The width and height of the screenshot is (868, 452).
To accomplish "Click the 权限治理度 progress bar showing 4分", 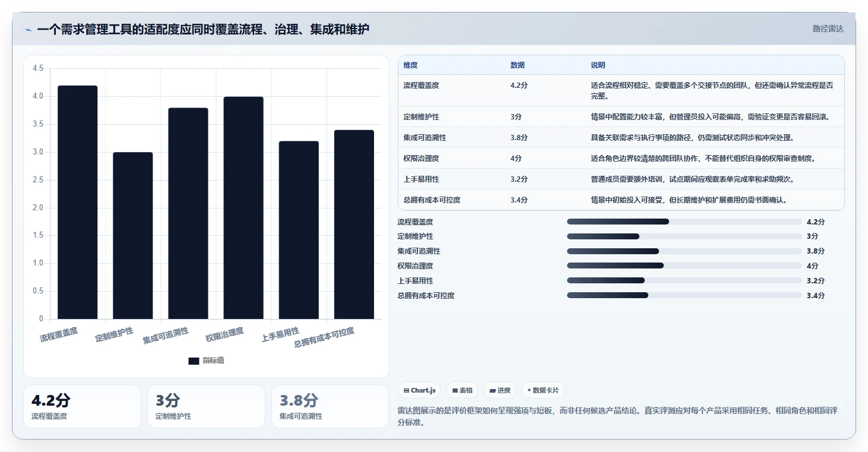I will [685, 266].
